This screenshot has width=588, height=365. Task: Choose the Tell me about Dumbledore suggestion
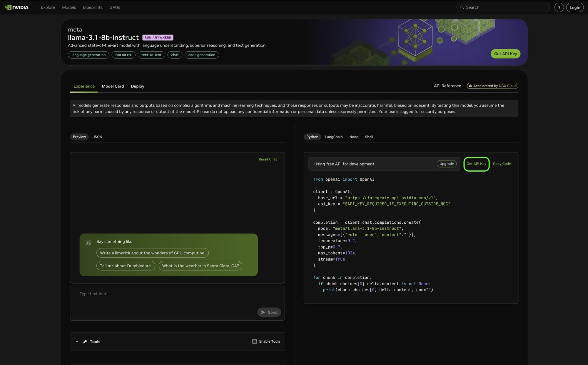[x=126, y=266]
